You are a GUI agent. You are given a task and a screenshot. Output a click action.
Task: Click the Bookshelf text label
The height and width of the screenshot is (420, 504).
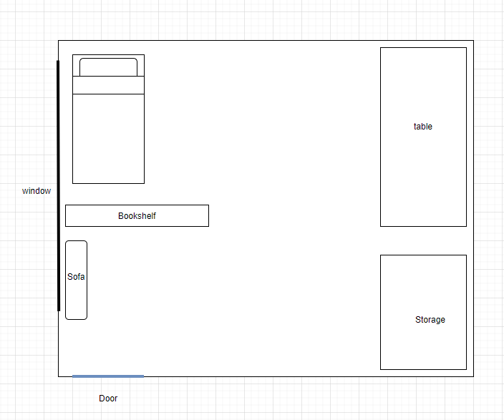coord(137,215)
